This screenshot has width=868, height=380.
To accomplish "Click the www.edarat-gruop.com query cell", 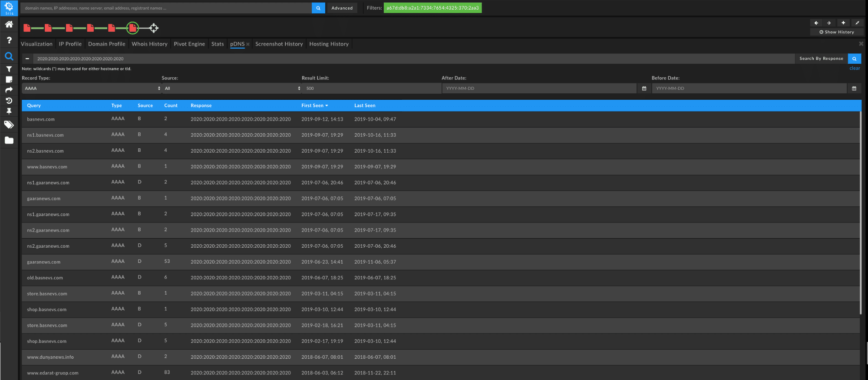I will point(53,373).
